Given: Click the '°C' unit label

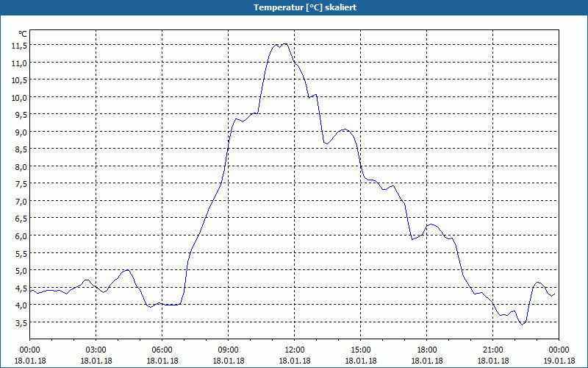Looking at the screenshot, I should [x=23, y=34].
